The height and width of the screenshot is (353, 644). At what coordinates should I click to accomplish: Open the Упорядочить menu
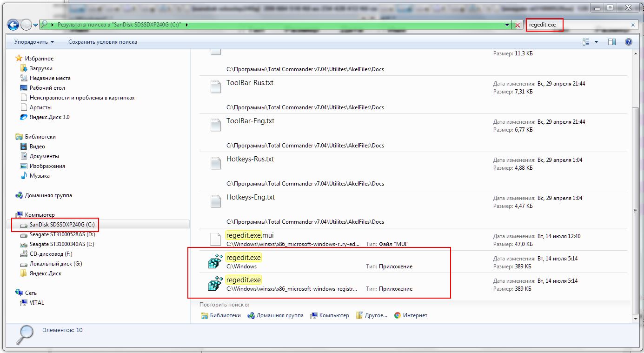(x=34, y=42)
